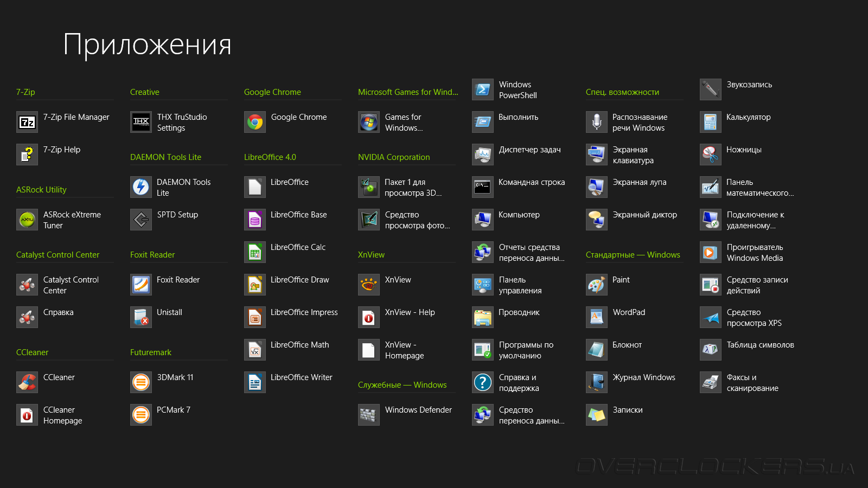The height and width of the screenshot is (488, 868).
Task: Select the 7-Zip group header
Action: coord(25,92)
